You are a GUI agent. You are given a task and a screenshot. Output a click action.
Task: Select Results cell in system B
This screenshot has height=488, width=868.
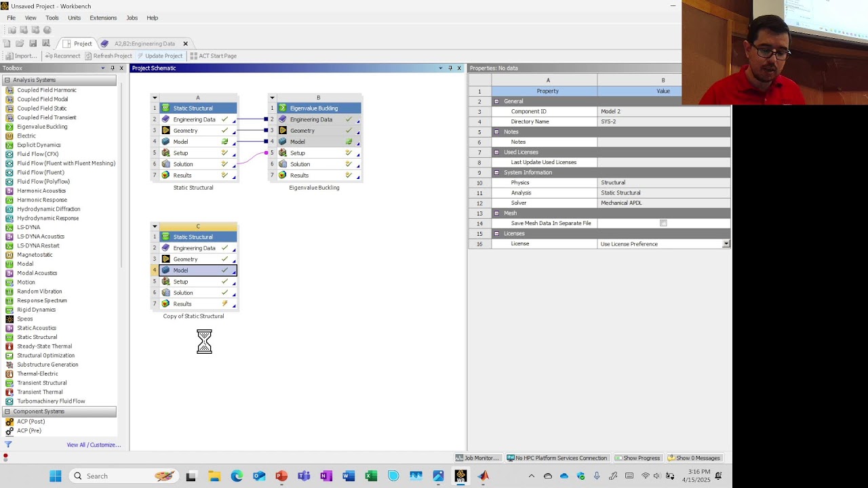[x=319, y=176]
